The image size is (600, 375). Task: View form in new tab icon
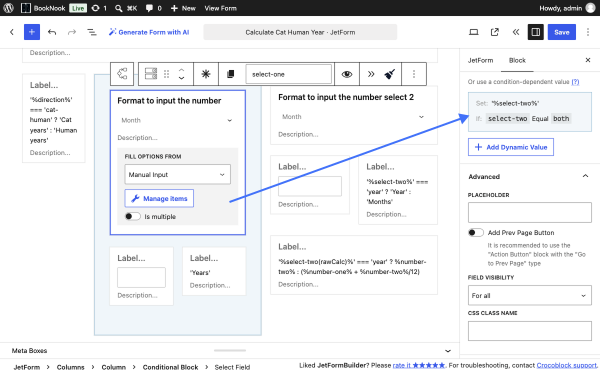point(495,32)
